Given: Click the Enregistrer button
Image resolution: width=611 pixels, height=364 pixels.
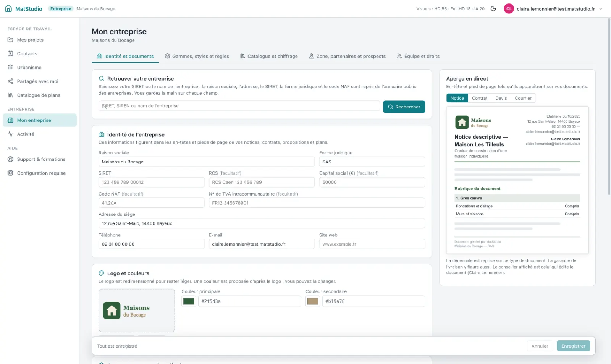Looking at the screenshot, I should pos(573,346).
